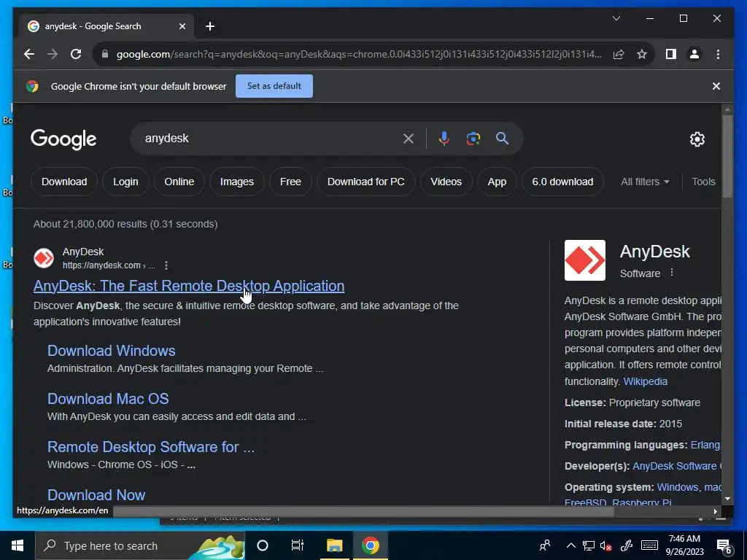Open the Erlang programming language link
Image resolution: width=747 pixels, height=560 pixels.
click(x=705, y=446)
